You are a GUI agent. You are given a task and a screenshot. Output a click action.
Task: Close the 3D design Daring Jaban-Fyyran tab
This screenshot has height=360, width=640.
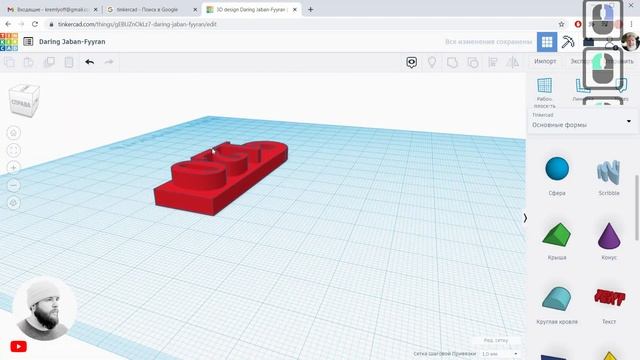click(x=295, y=9)
